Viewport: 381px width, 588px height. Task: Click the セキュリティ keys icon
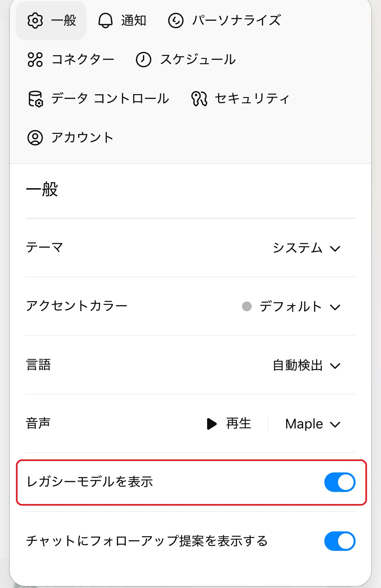pyautogui.click(x=199, y=99)
